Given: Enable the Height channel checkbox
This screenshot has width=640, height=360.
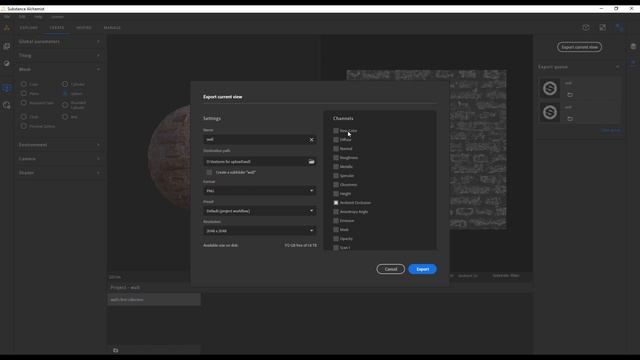Looking at the screenshot, I should [336, 193].
